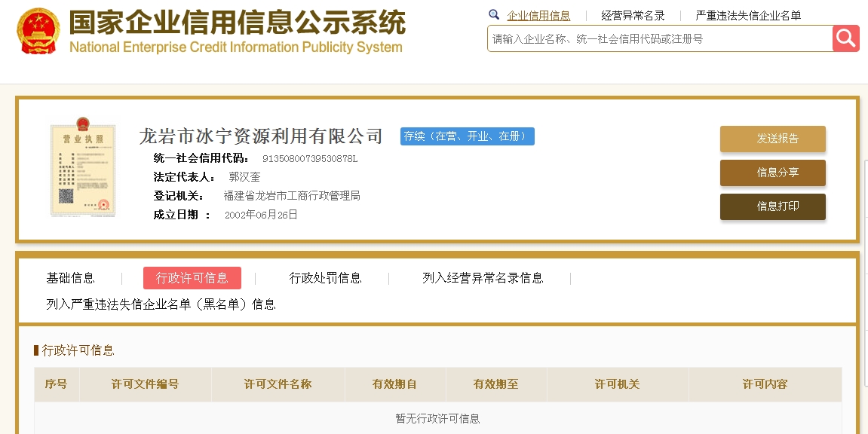Click the 信息分享 button
This screenshot has height=434, width=868.
pyautogui.click(x=773, y=173)
